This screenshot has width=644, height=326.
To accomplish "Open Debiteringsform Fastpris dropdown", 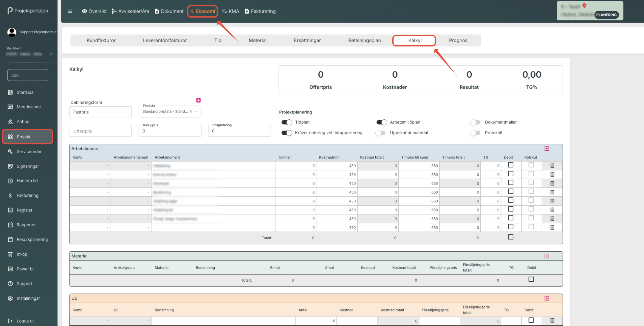I will point(100,112).
